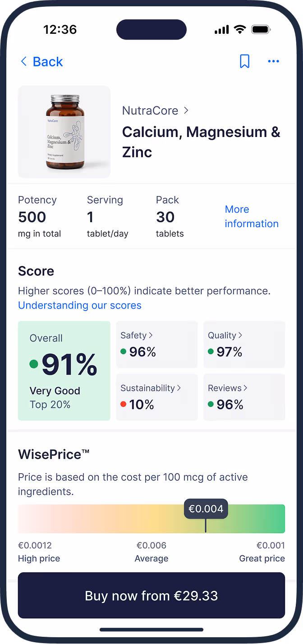Click the Understanding our scores link

[x=80, y=305]
